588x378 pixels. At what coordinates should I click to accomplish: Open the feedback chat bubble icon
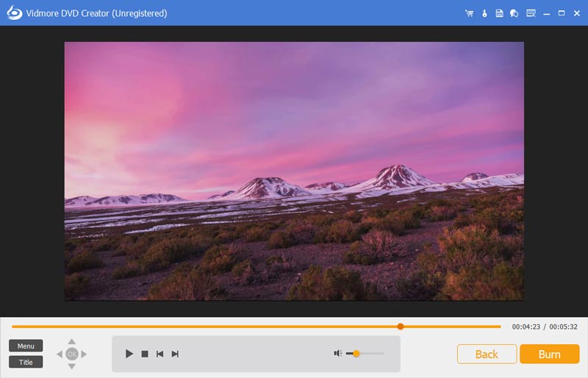coord(514,13)
